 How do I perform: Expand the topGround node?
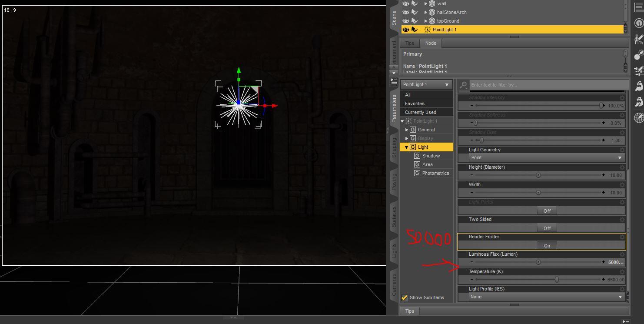426,21
